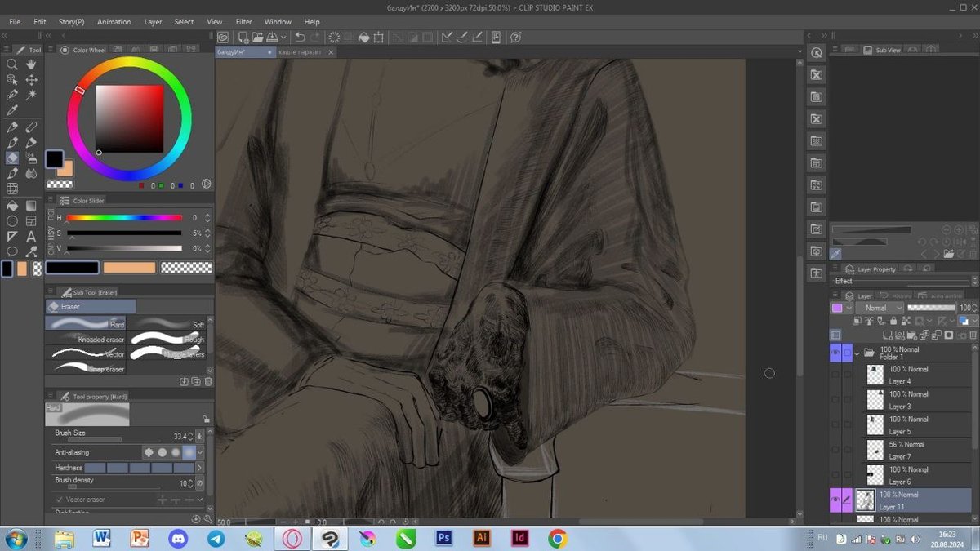This screenshot has height=551, width=980.
Task: Choose the Hard eraser sub tool
Action: [x=87, y=323]
